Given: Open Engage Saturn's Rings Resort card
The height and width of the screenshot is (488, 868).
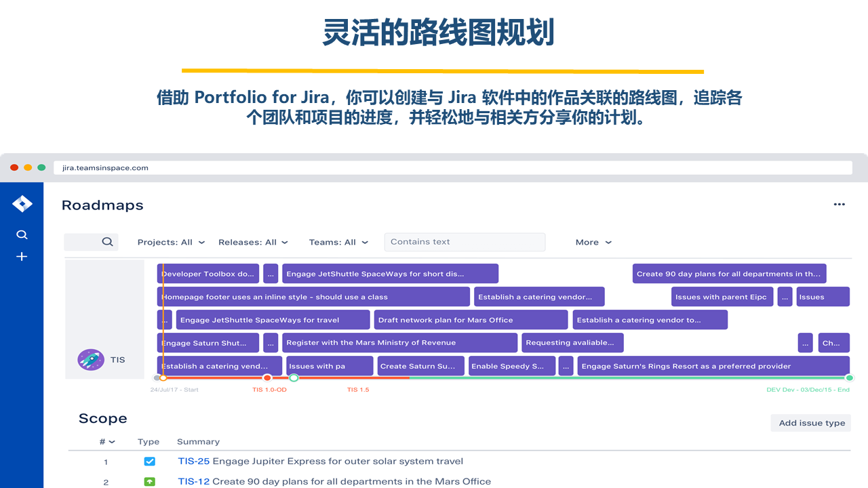Looking at the screenshot, I should point(713,366).
